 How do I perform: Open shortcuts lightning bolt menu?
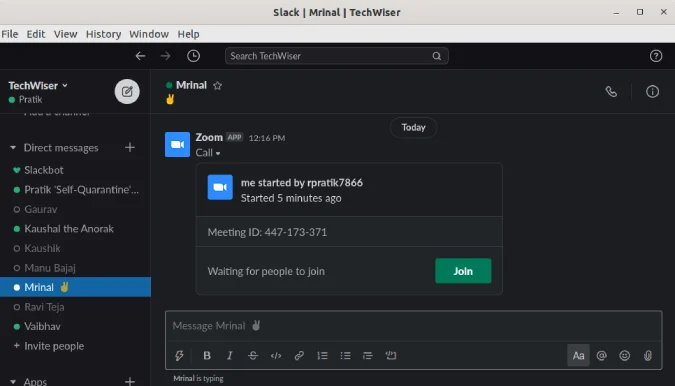coord(179,355)
